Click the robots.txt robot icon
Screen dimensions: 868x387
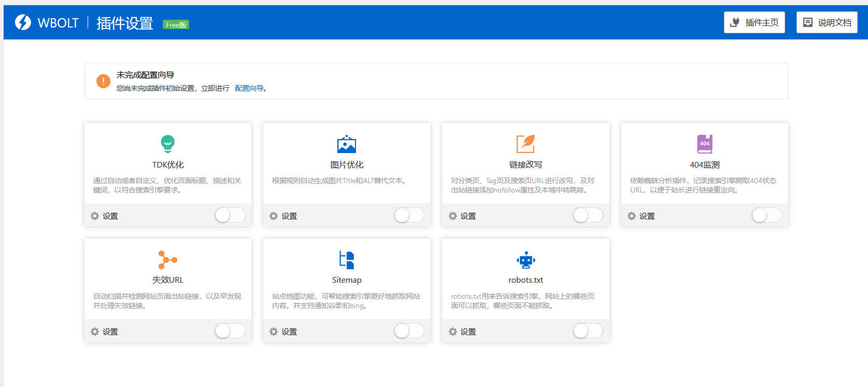click(x=526, y=260)
